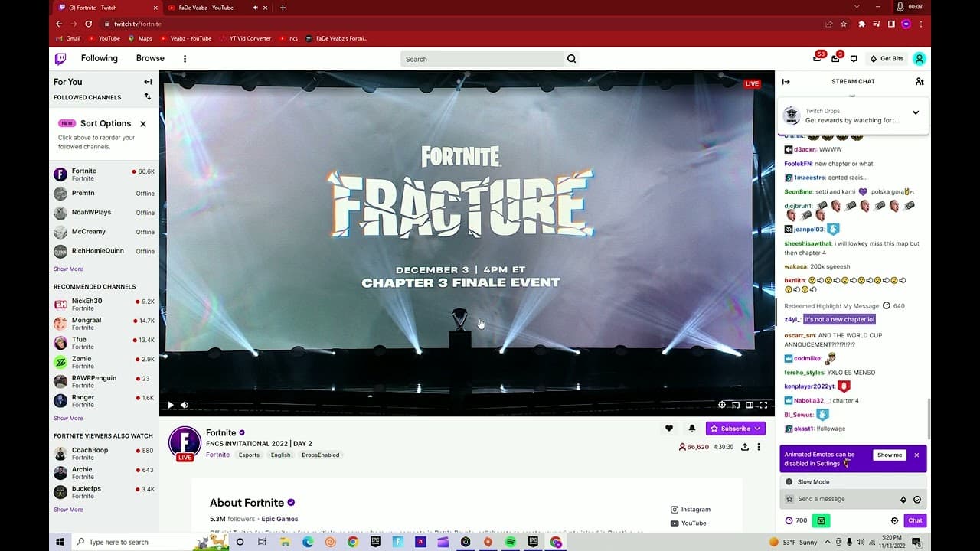This screenshot has height=551, width=980.
Task: Click Show More under viewers also watch
Action: 68,510
